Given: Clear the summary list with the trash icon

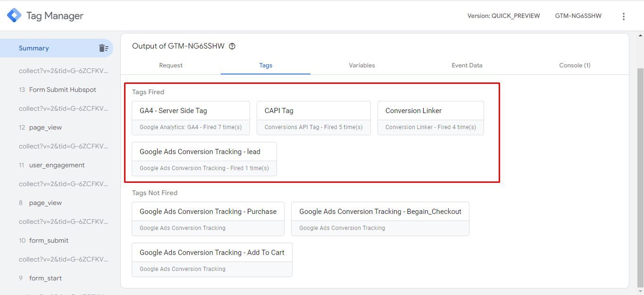Looking at the screenshot, I should (x=103, y=48).
